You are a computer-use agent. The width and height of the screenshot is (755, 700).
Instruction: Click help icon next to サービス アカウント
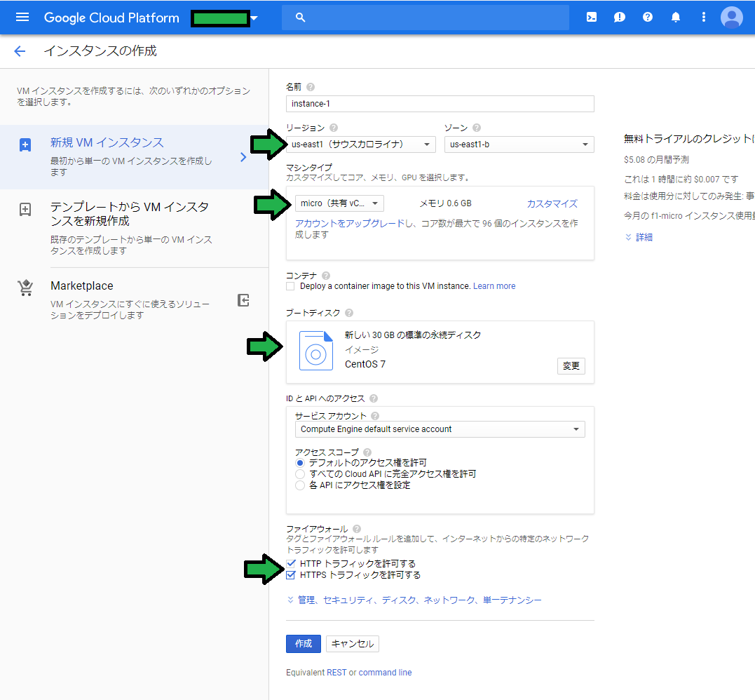[x=375, y=416]
